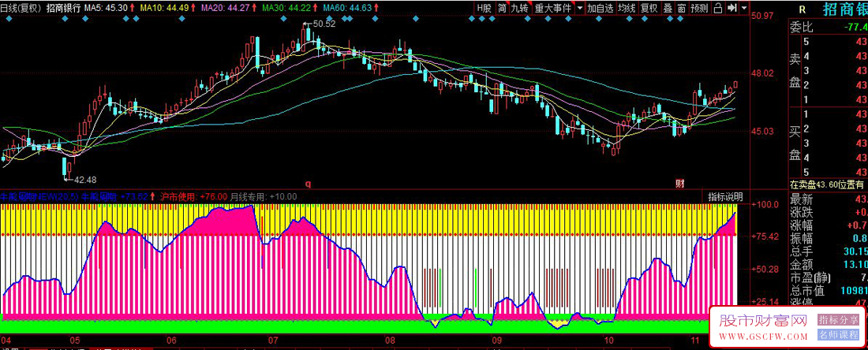The width and height of the screenshot is (868, 350).
Task: Click the 日线(复权) period label
Action: tap(21, 9)
